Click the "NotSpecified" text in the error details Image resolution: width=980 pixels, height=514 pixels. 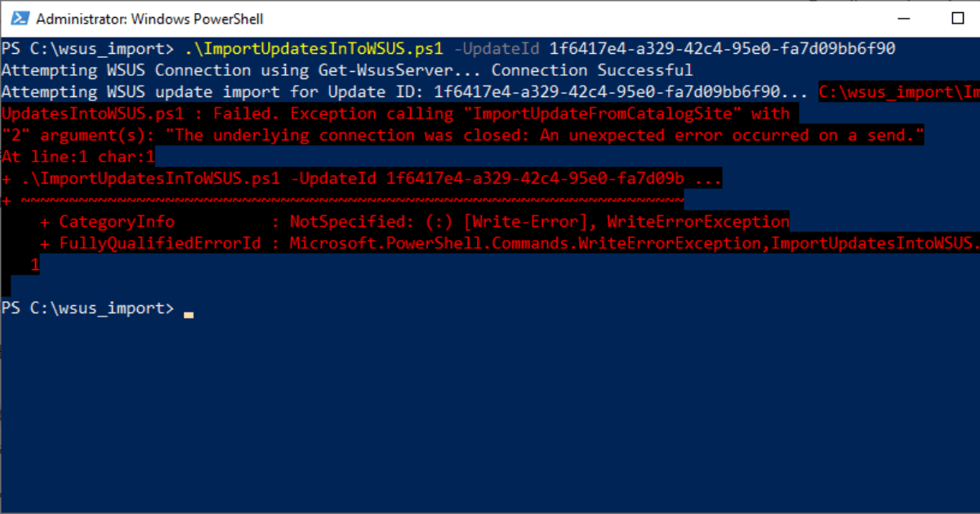click(347, 222)
